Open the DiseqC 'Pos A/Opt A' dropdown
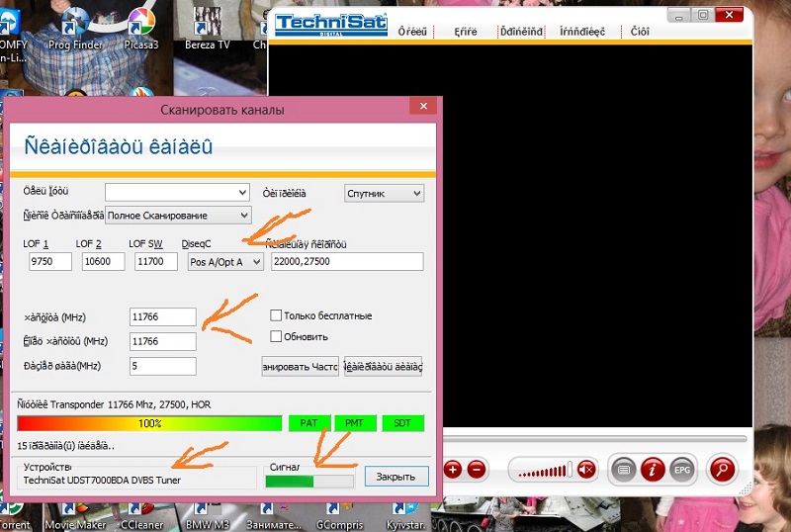791x532 pixels. coord(225,261)
